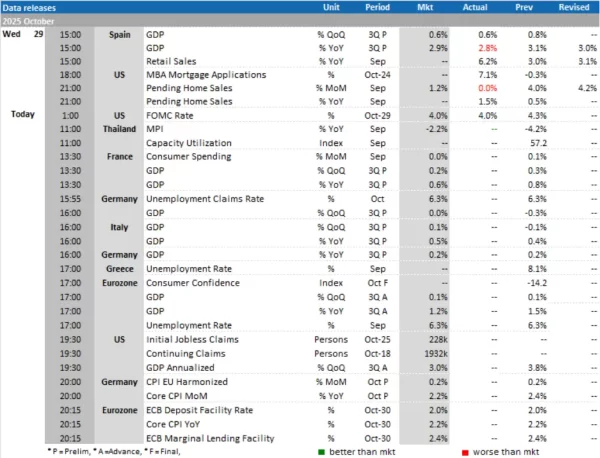The height and width of the screenshot is (458, 600).
Task: Click the "Period" column header
Action: [378, 6]
